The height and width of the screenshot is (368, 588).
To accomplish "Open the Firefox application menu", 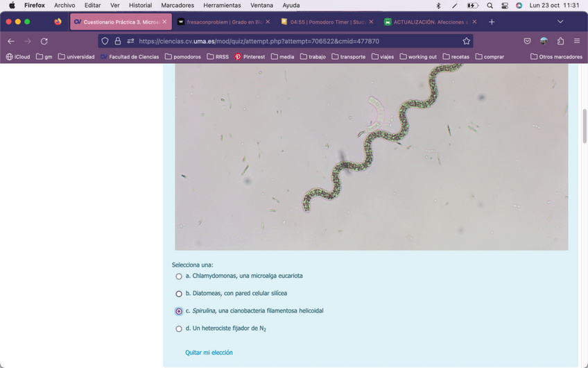I will (35, 6).
